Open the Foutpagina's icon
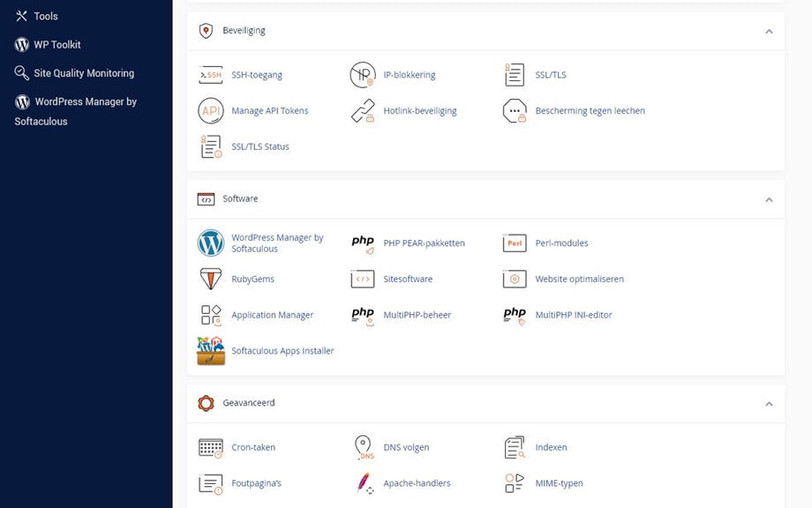The height and width of the screenshot is (508, 812). coord(211,484)
